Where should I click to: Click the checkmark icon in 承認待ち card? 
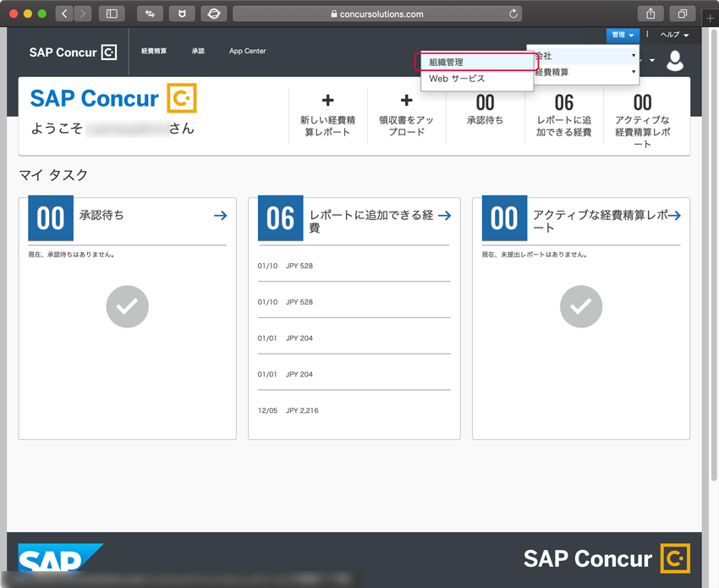click(128, 306)
